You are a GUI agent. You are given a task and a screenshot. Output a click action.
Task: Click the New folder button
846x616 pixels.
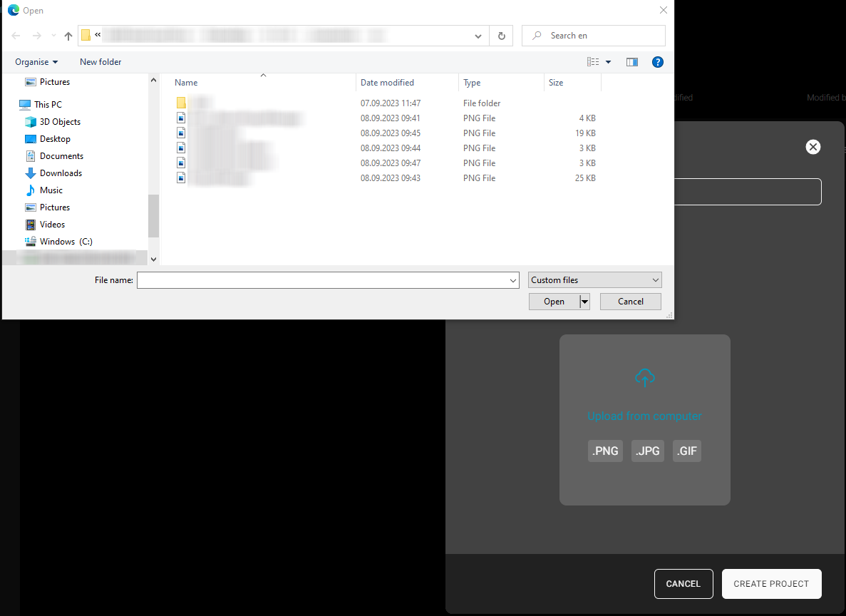pos(100,62)
